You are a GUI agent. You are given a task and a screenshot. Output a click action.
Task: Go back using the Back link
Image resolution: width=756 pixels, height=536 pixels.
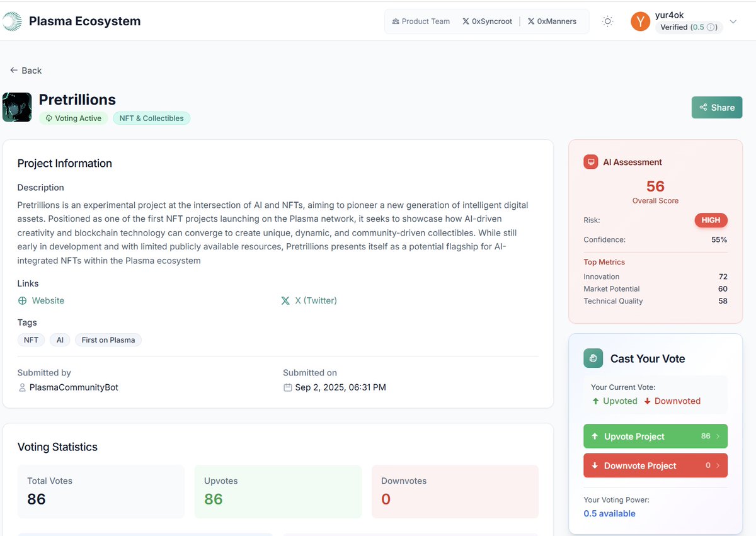click(26, 71)
